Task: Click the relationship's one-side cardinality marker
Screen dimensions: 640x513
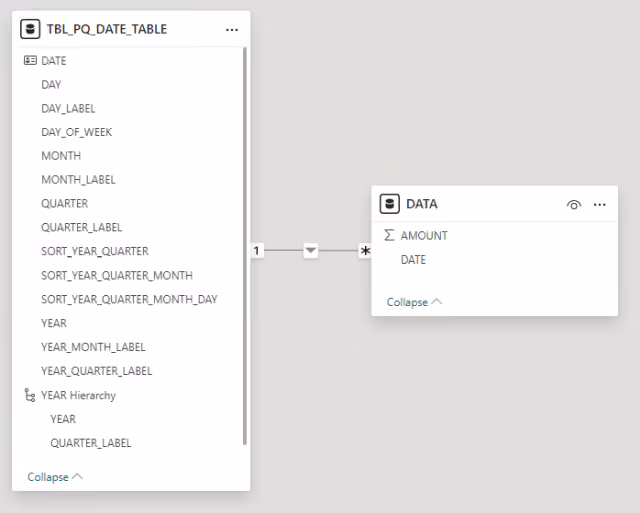Action: [257, 250]
